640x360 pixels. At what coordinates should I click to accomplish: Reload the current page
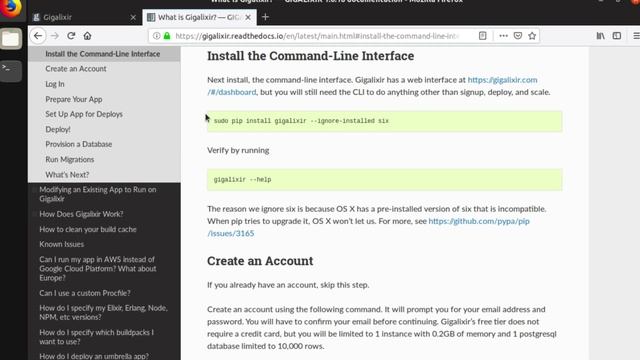click(x=71, y=36)
